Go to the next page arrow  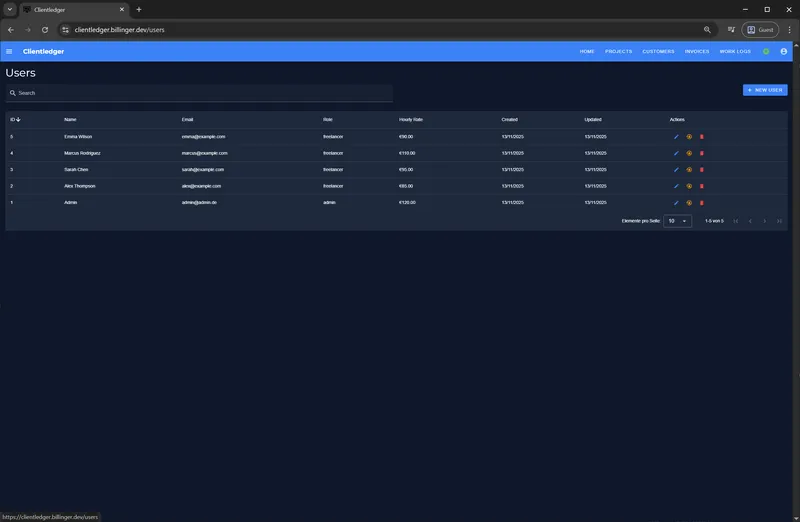coord(764,221)
